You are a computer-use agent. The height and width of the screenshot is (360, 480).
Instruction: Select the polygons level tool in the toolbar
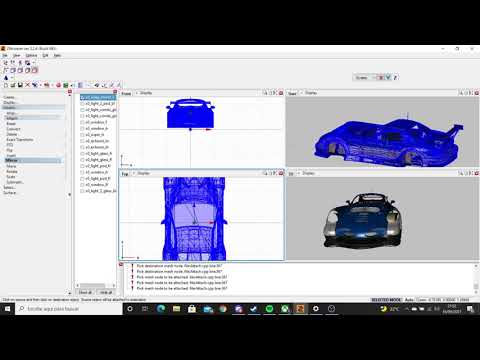[20, 70]
